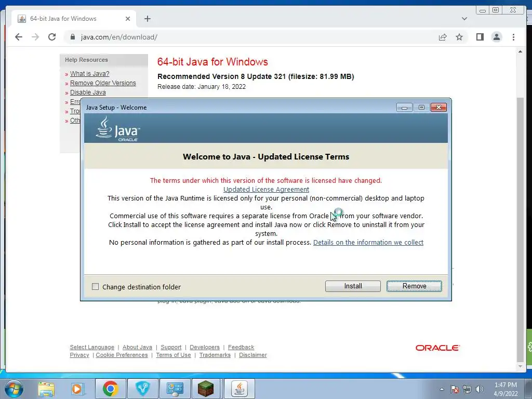Bookmark this page with the star icon
Image resolution: width=532 pixels, height=399 pixels.
(459, 37)
